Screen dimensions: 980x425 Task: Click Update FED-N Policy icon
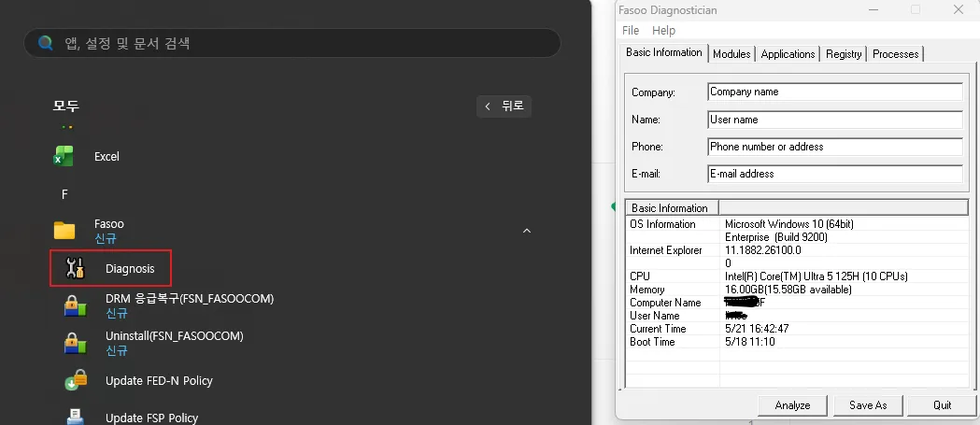click(75, 380)
